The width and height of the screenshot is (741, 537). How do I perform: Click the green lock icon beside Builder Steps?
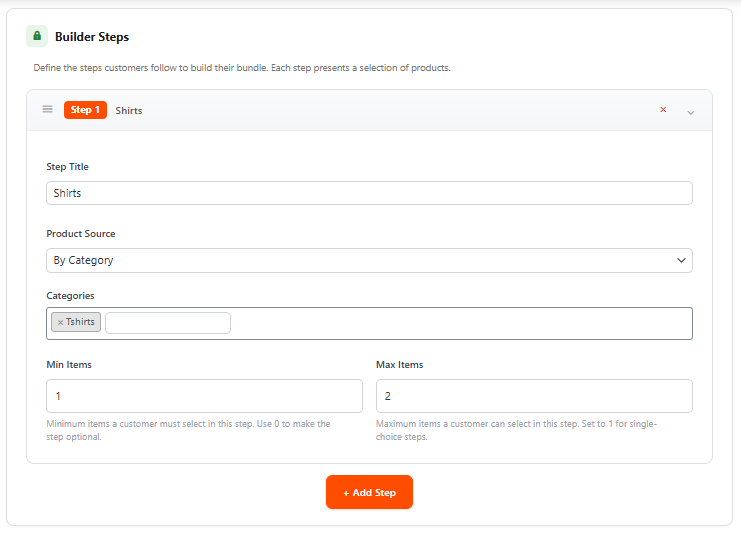pyautogui.click(x=37, y=36)
